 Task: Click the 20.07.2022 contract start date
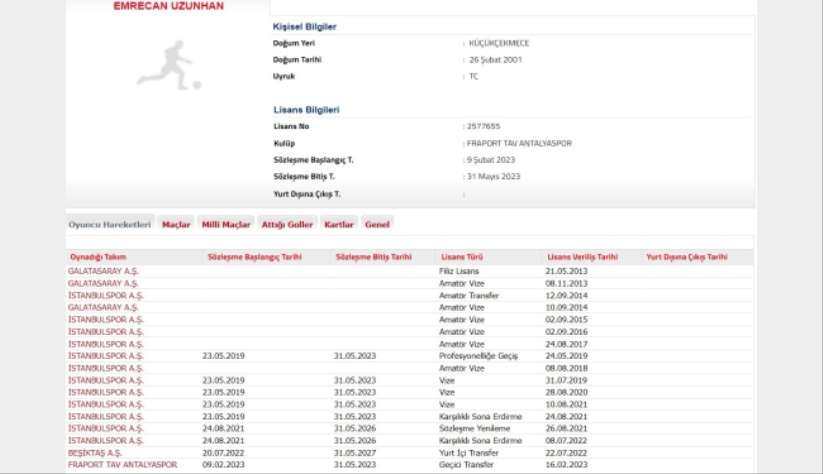pyautogui.click(x=224, y=452)
